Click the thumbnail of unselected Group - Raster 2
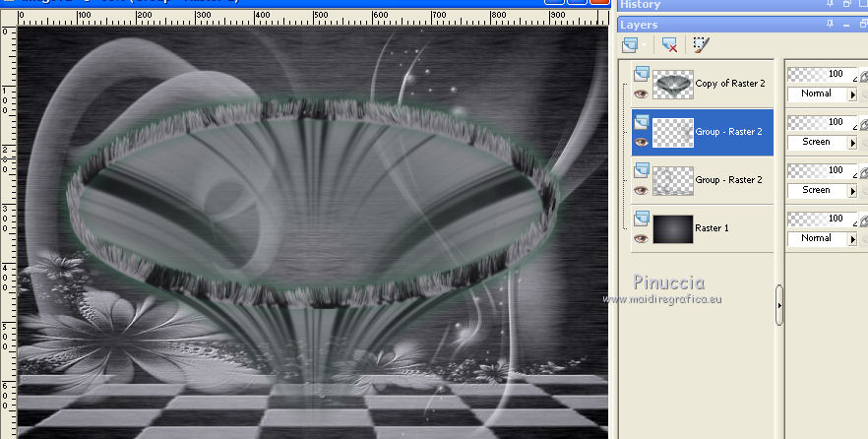The height and width of the screenshot is (439, 868). click(673, 181)
